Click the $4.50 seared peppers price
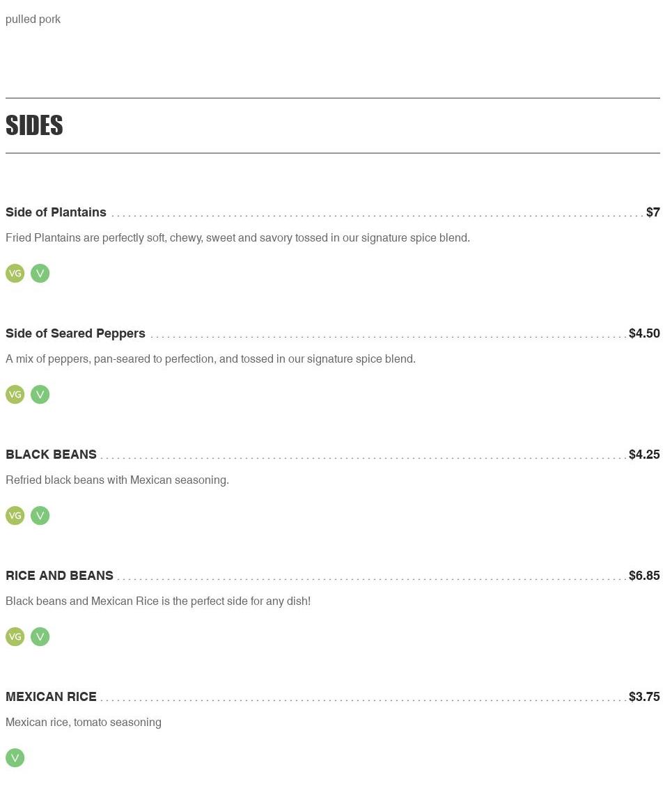The height and width of the screenshot is (788, 672). [644, 333]
